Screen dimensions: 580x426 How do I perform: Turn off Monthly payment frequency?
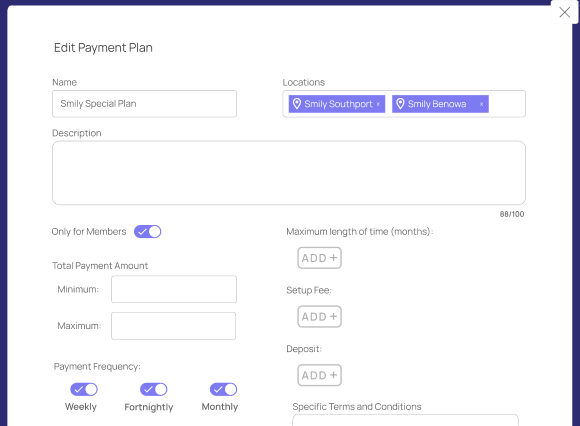coord(223,389)
